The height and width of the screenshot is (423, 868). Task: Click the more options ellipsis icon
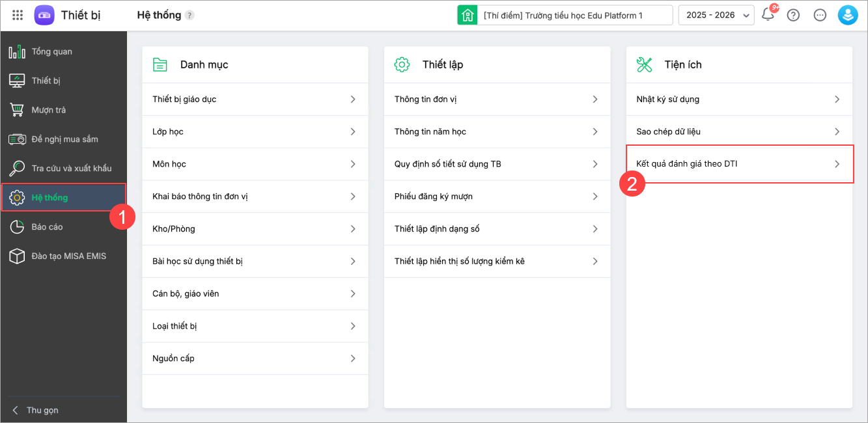[x=820, y=15]
